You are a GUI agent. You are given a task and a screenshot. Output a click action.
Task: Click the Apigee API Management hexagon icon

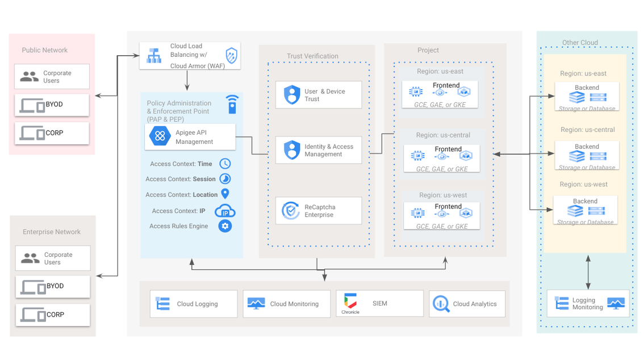[160, 136]
